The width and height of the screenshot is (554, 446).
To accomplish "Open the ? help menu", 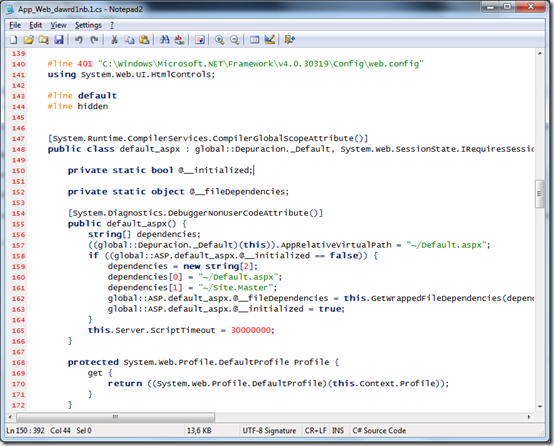I will pyautogui.click(x=112, y=25).
